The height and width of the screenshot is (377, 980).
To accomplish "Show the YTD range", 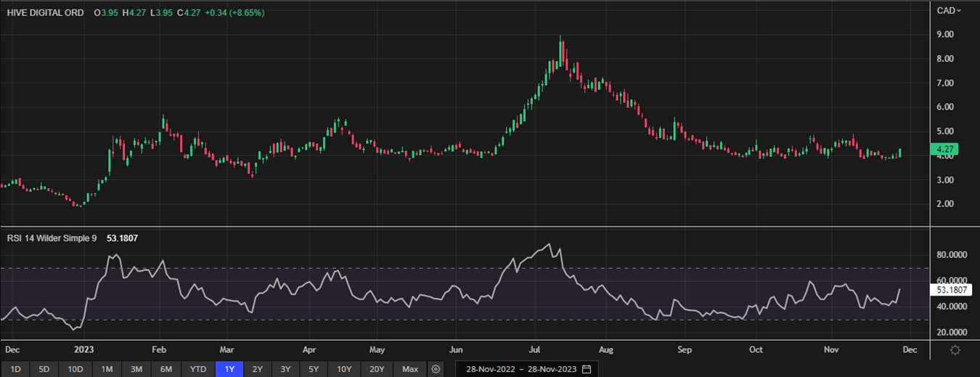I will coord(197,369).
